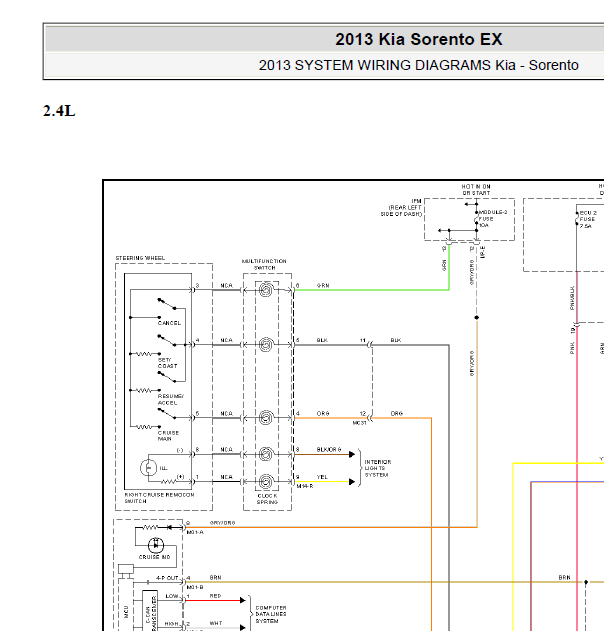Click the "MC31" connector label
Viewport: 604px width, 631px height.
coord(359,423)
